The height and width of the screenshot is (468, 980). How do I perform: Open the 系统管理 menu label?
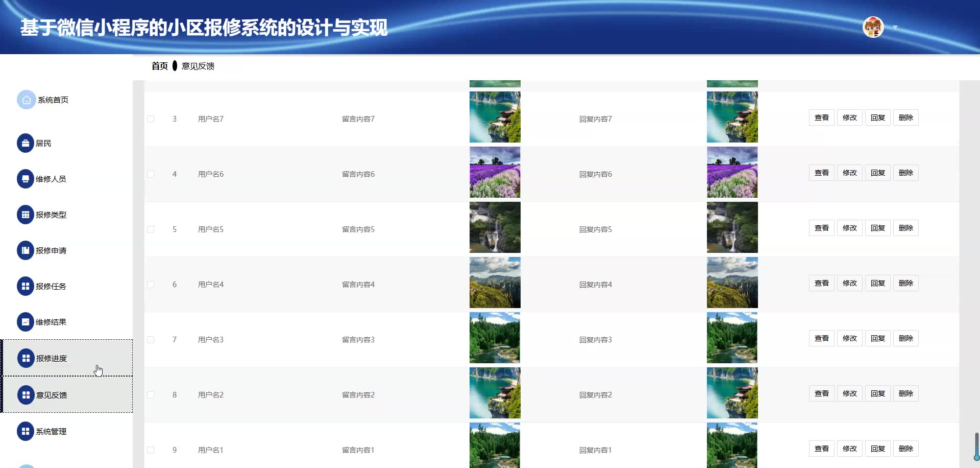[x=51, y=431]
